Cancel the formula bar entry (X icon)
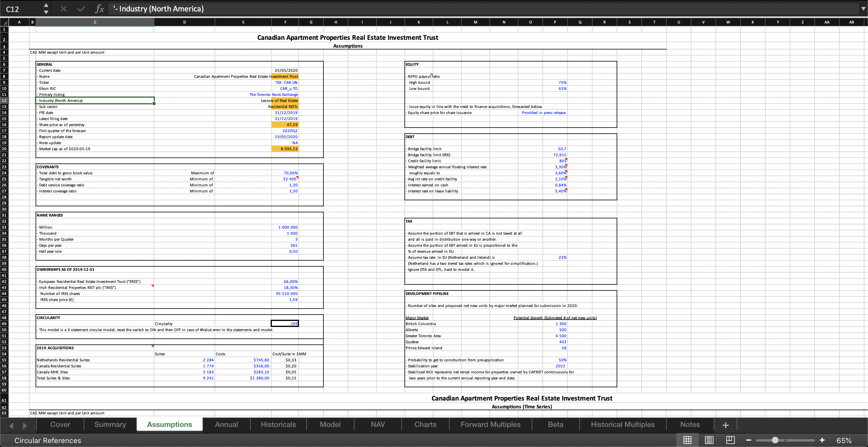Viewport: 868px width, 447px height. [x=63, y=9]
